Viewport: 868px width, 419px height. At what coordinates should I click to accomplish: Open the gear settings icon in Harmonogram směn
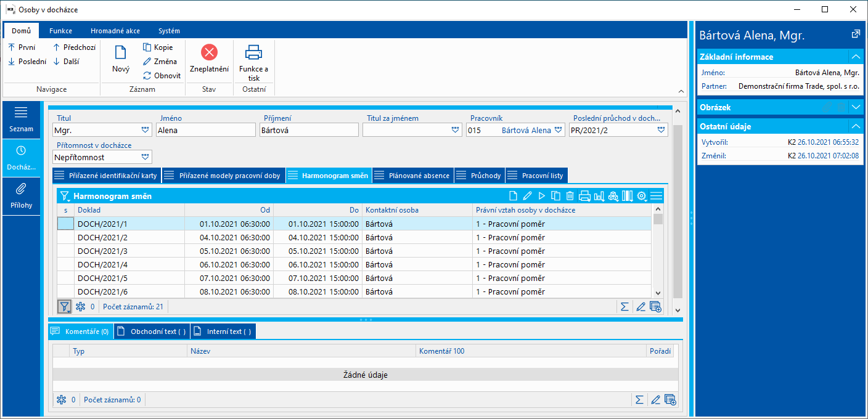(x=642, y=196)
